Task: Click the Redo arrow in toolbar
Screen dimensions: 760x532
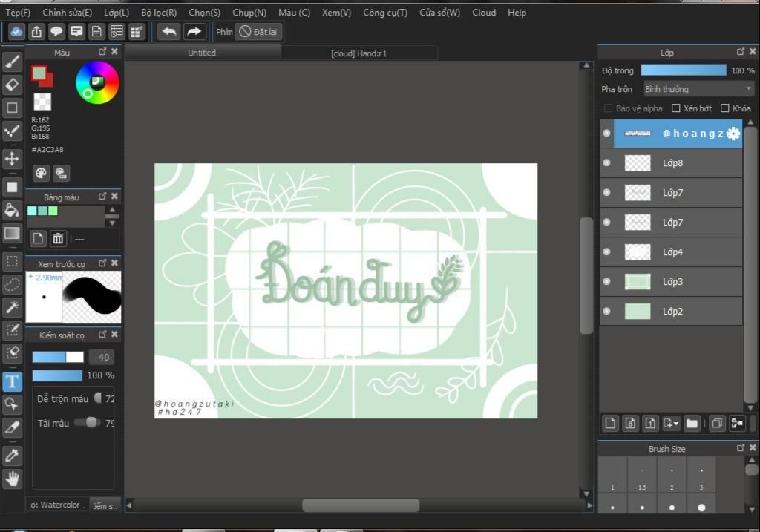Action: pos(194,32)
